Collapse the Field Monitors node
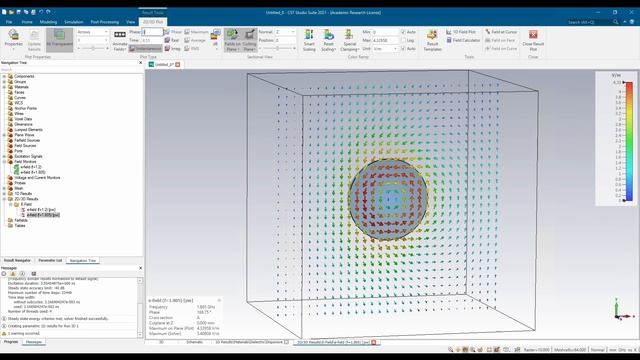This screenshot has height=360, width=640. click(x=4, y=162)
